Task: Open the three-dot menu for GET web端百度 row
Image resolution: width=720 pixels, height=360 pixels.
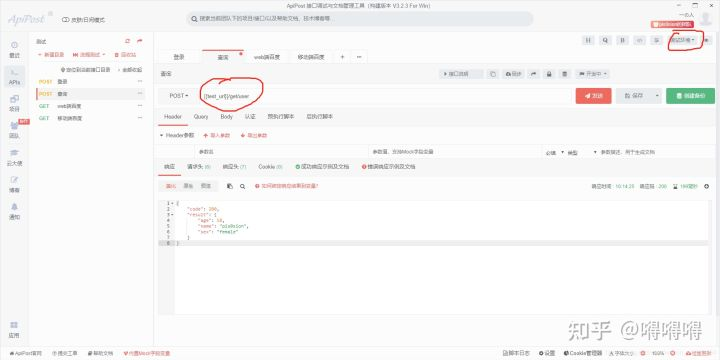Action: point(140,106)
